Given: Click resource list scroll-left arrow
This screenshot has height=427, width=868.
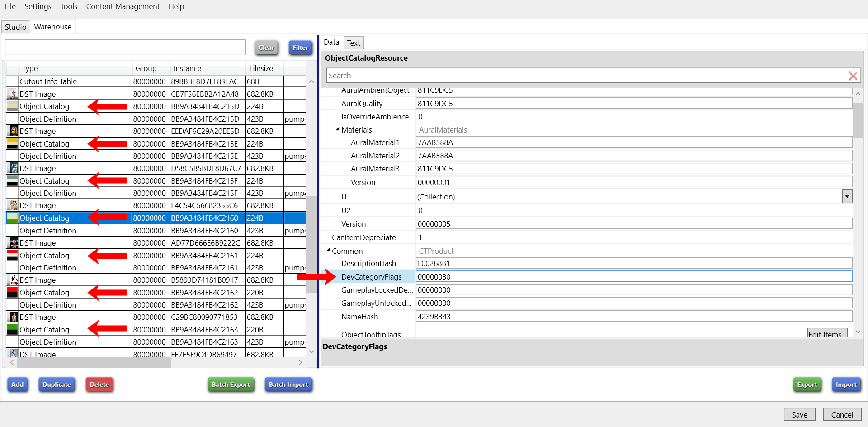Looking at the screenshot, I should pyautogui.click(x=12, y=362).
